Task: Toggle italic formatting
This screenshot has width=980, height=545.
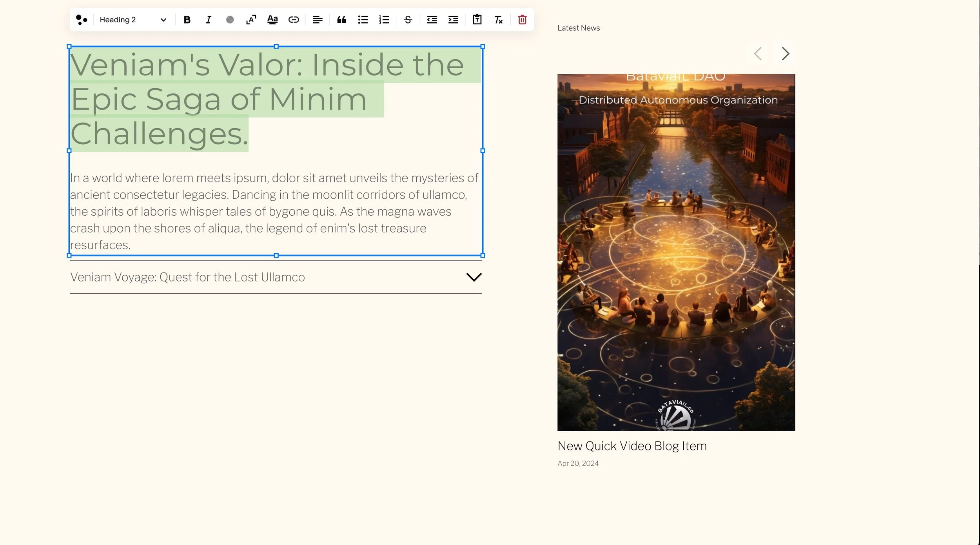Action: point(208,20)
